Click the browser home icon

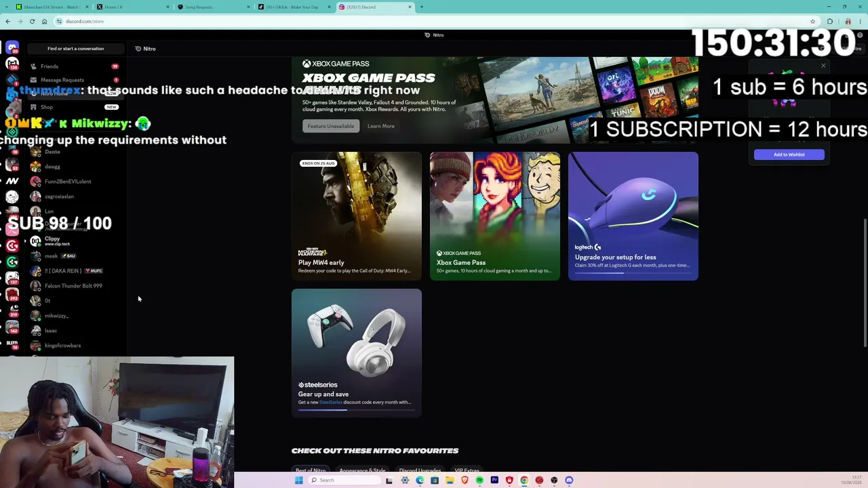tap(44, 21)
